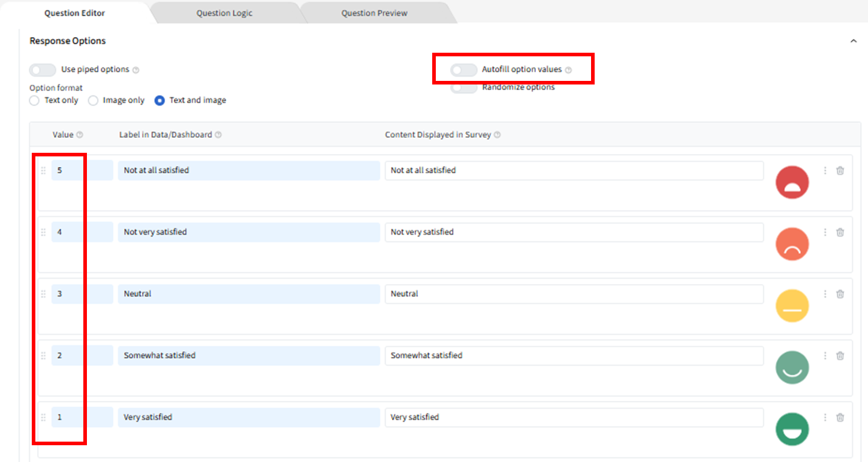Screen dimensions: 868x462
Task: Click help icon beside Autofill option values
Action: click(568, 70)
